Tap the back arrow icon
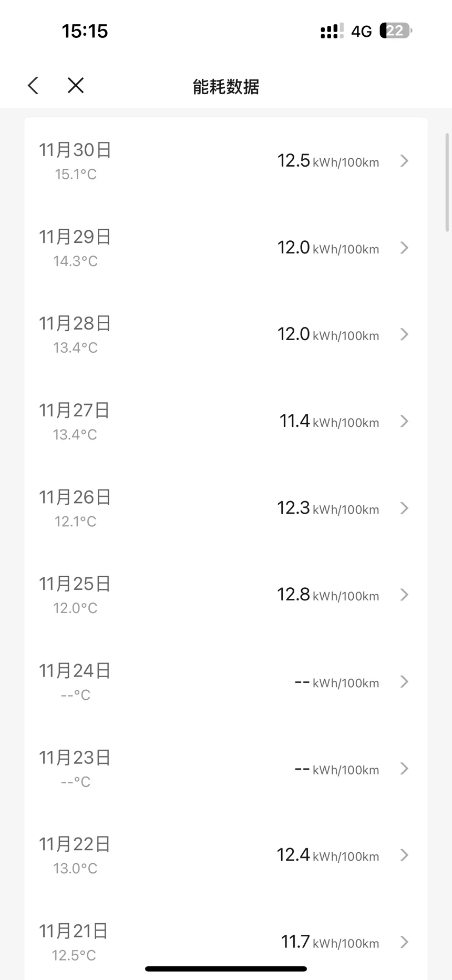Screen dimensions: 452x980 point(34,86)
